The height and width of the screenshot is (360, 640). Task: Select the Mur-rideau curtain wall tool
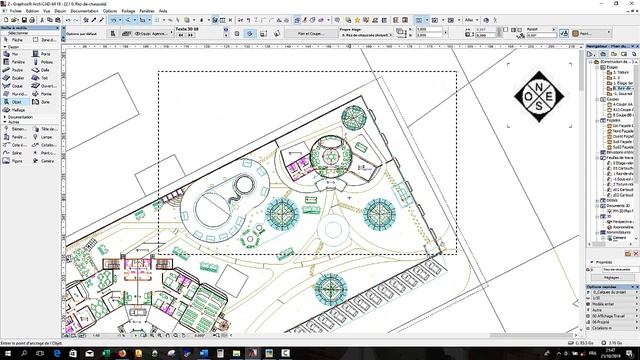(x=14, y=94)
